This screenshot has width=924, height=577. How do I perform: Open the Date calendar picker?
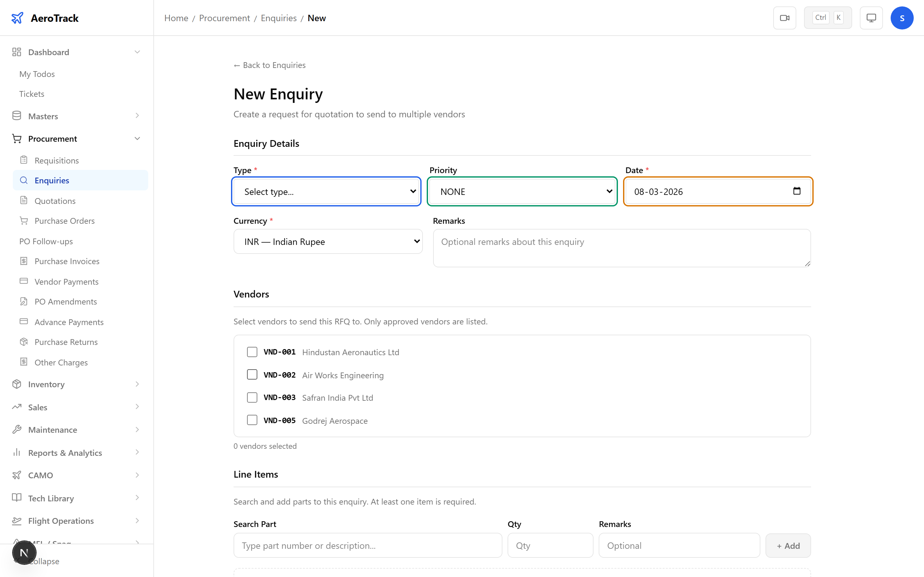[x=797, y=191]
